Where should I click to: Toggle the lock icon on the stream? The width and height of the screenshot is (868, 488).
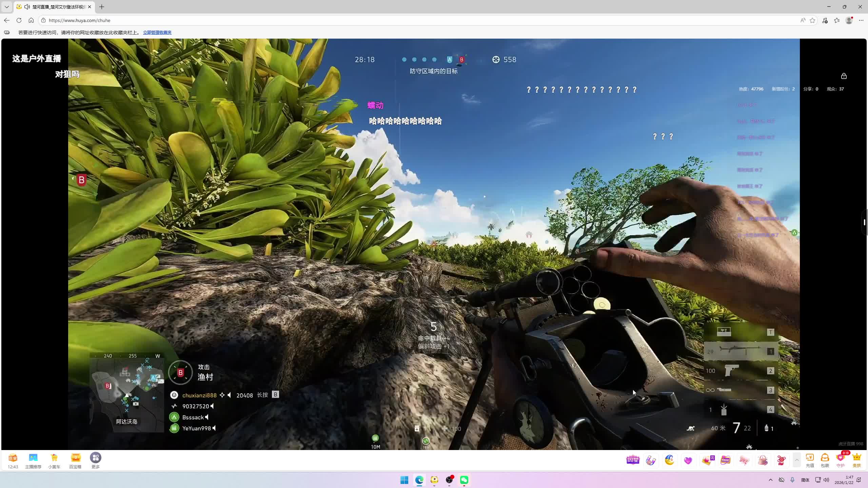844,76
